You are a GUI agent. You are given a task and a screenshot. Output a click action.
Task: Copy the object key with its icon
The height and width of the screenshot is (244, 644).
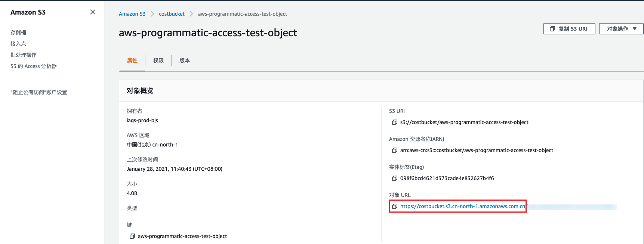coord(132,236)
